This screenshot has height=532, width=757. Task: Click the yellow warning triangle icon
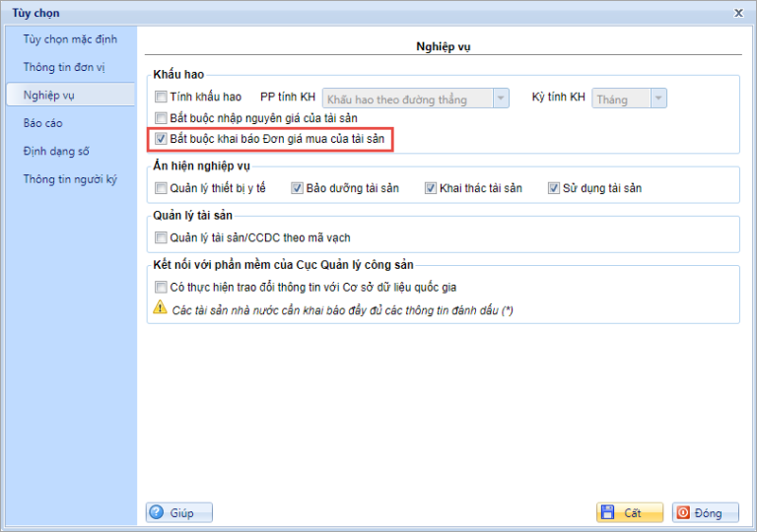pyautogui.click(x=160, y=308)
